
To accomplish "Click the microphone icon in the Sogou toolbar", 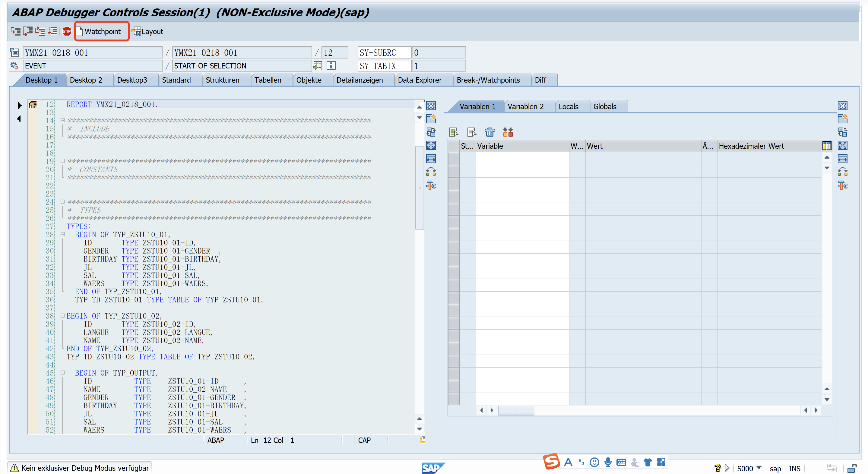I will [608, 462].
